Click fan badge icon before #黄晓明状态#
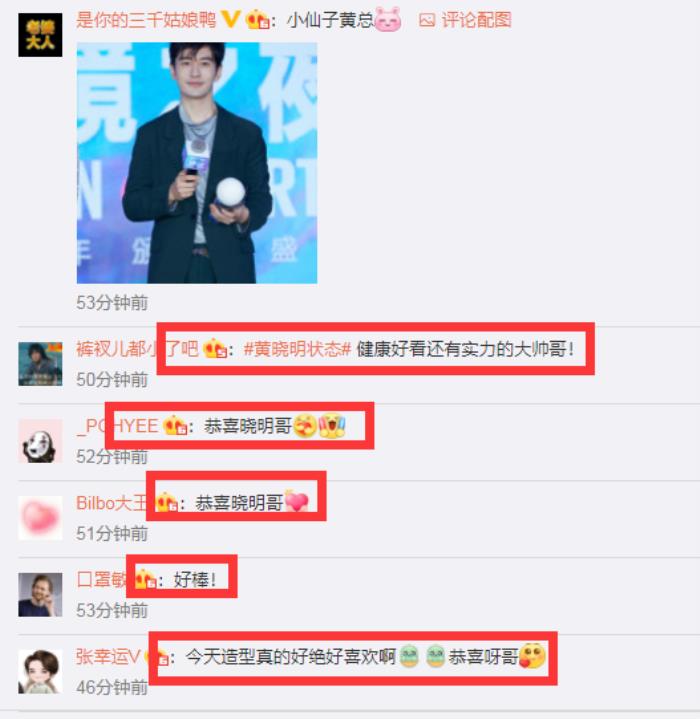 click(215, 349)
